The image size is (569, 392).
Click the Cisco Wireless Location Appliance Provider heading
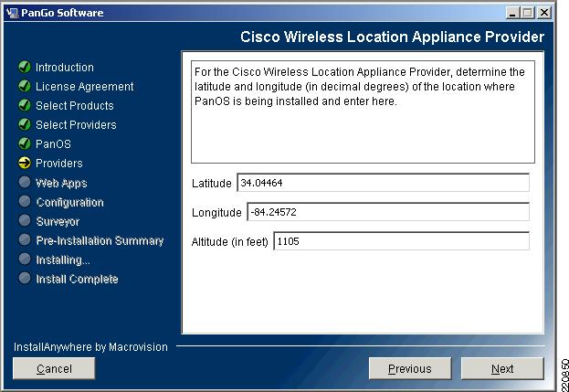tap(393, 37)
